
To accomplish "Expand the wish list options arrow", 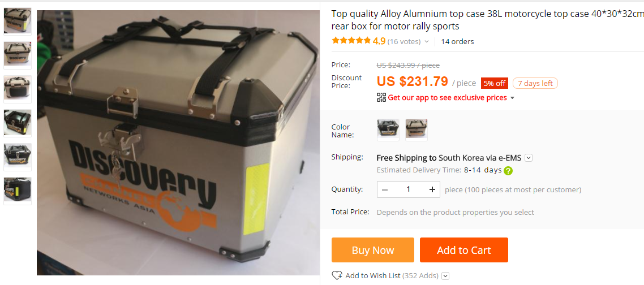I will pyautogui.click(x=445, y=276).
